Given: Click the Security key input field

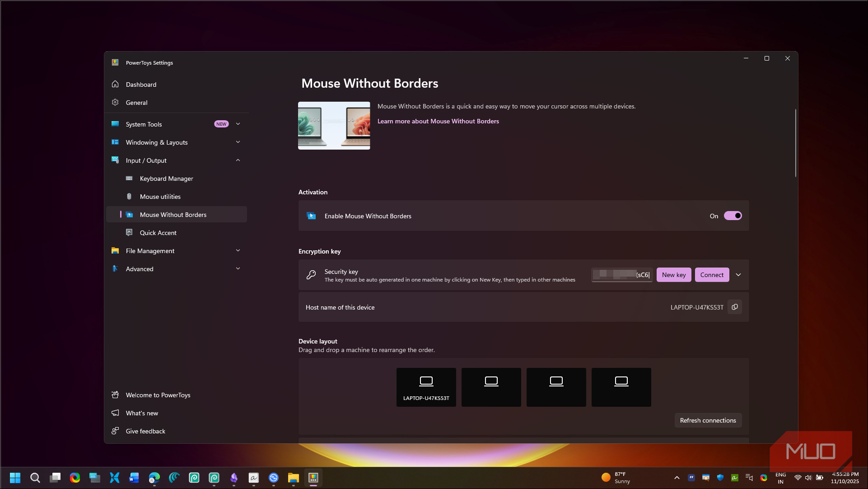Looking at the screenshot, I should coord(621,275).
